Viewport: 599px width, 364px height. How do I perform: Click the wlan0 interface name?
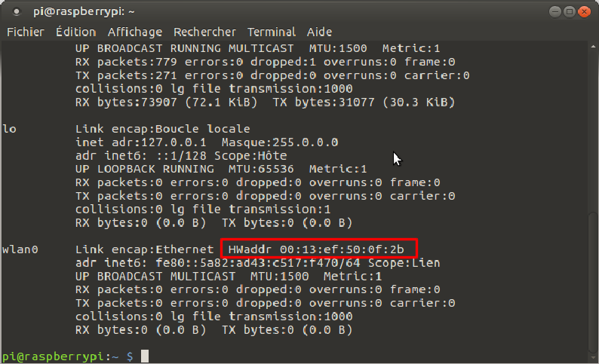(x=20, y=249)
